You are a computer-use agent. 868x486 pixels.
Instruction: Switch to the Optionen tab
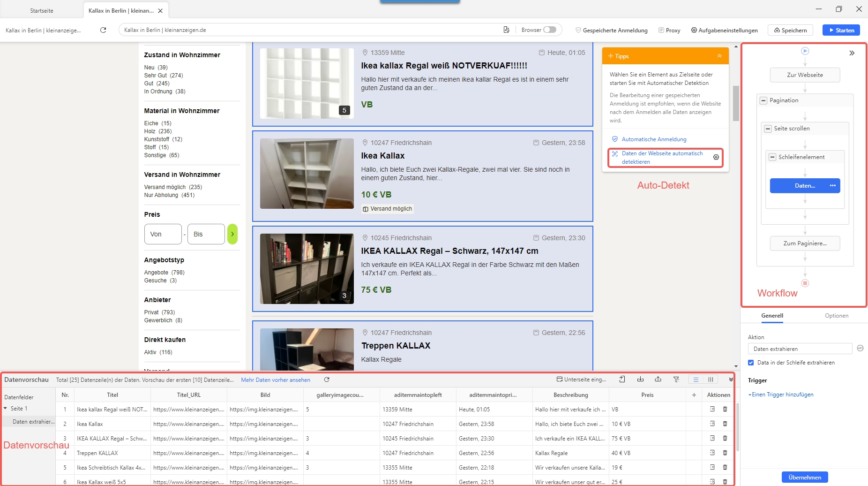tap(836, 316)
